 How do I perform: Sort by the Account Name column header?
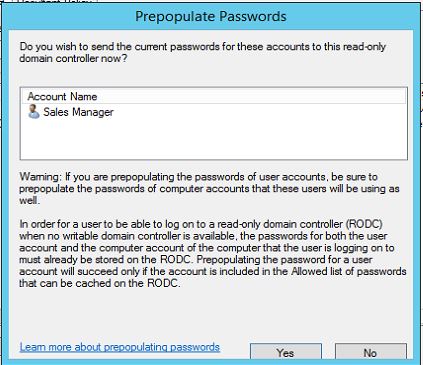click(x=62, y=97)
